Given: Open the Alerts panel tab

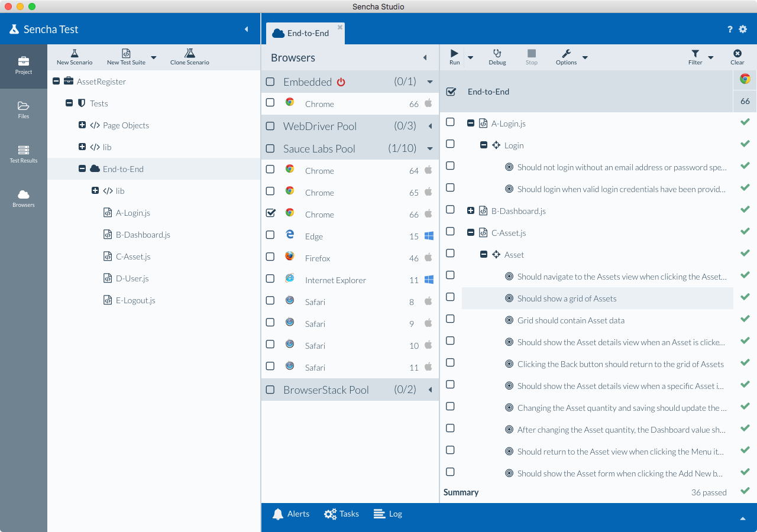Looking at the screenshot, I should 291,514.
